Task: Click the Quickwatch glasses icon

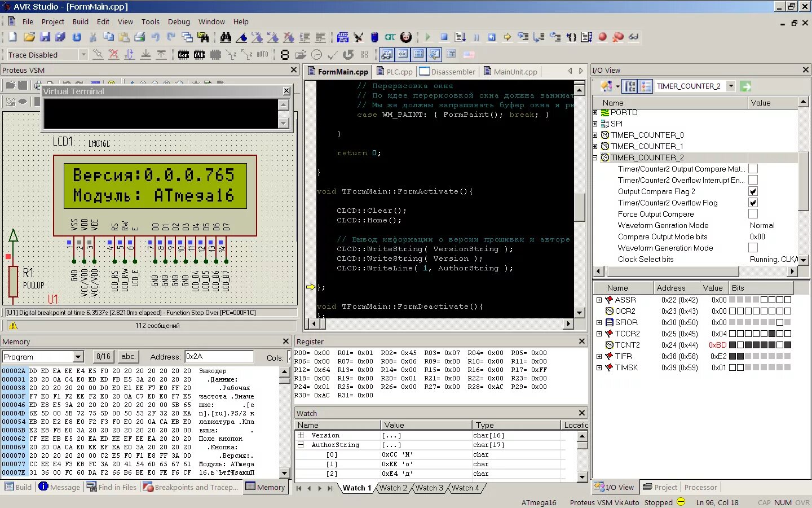Action: tap(634, 37)
